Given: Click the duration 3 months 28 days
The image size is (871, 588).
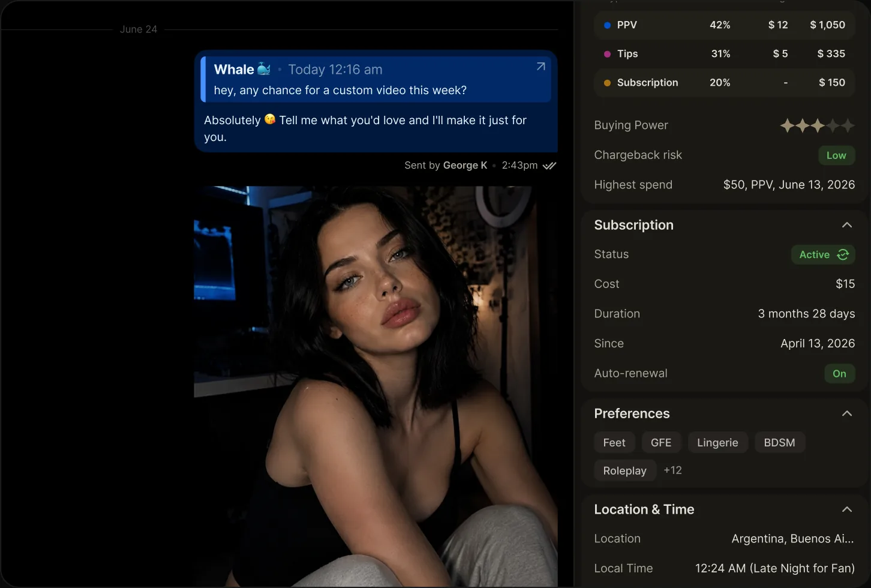Looking at the screenshot, I should (806, 314).
